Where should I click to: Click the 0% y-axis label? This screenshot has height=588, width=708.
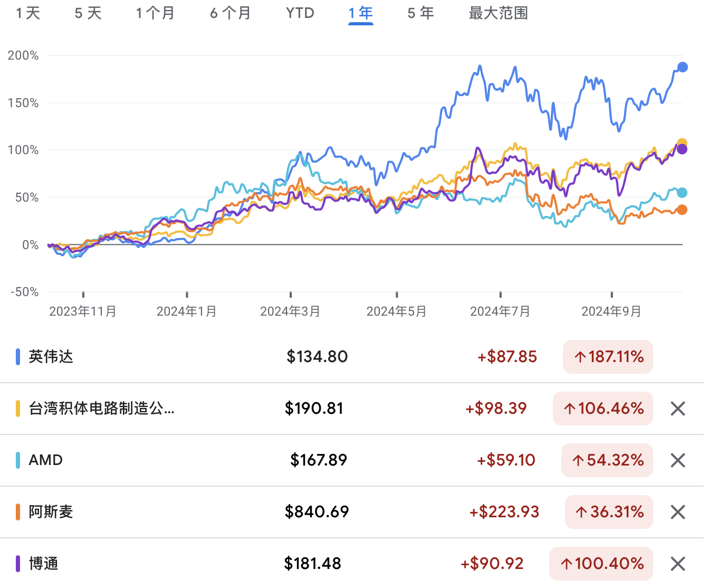click(x=31, y=245)
